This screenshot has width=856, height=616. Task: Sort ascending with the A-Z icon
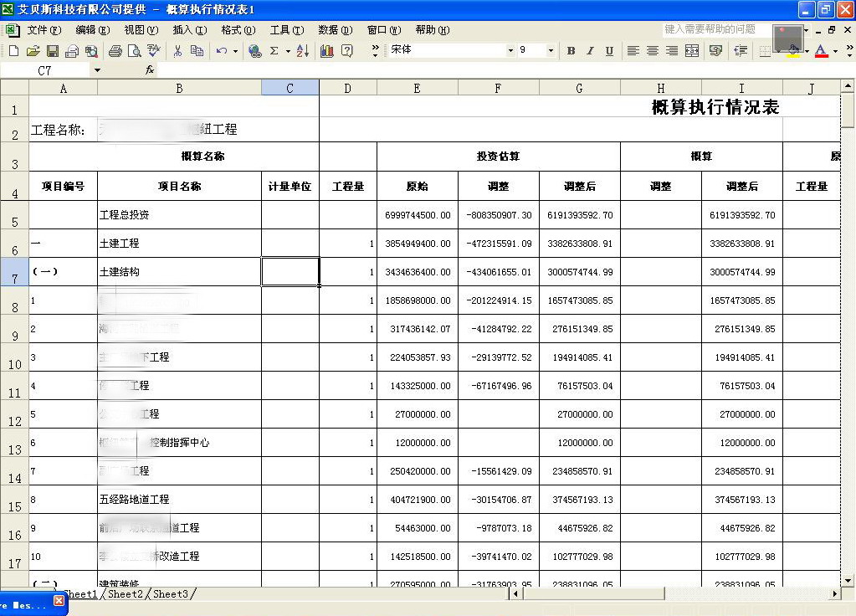pyautogui.click(x=302, y=51)
